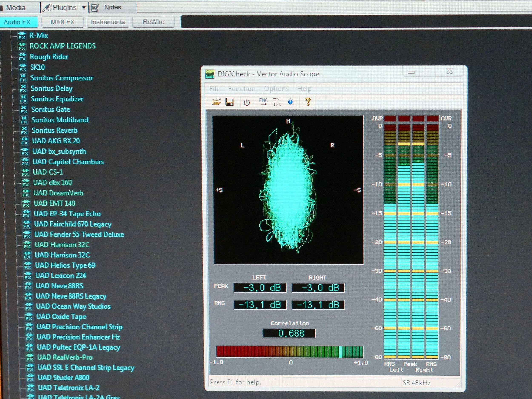Click the yellow question mark help icon
Screen dimensions: 532x399
click(x=308, y=102)
